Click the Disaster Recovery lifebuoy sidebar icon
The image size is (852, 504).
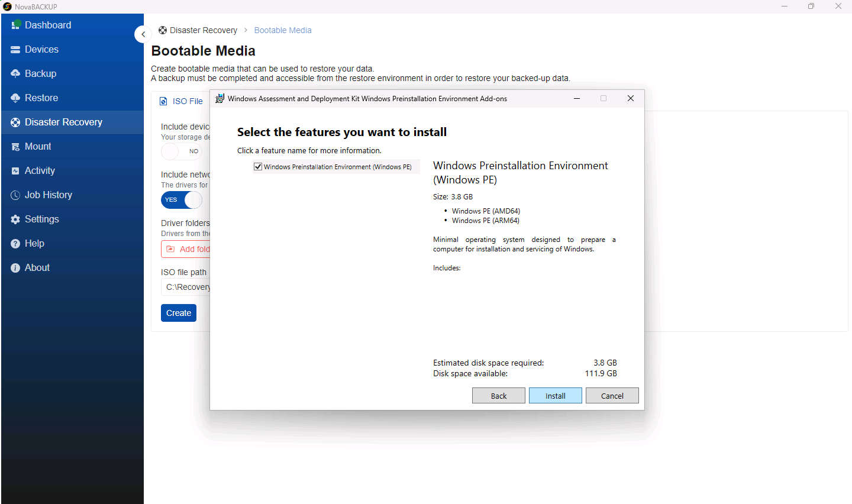(x=15, y=122)
